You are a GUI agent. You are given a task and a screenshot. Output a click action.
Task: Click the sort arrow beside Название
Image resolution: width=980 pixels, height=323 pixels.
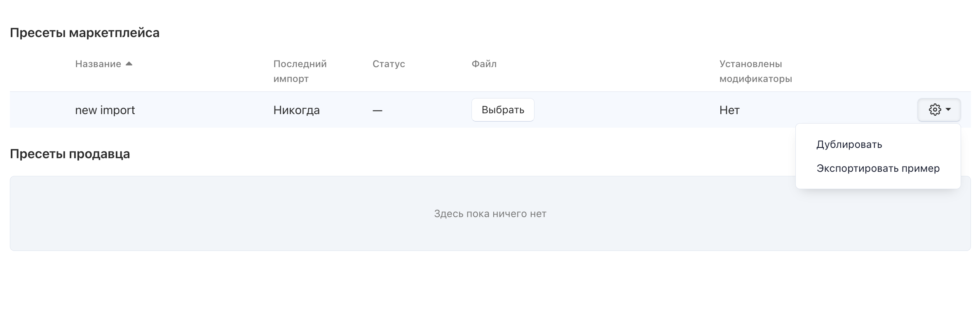tap(129, 64)
